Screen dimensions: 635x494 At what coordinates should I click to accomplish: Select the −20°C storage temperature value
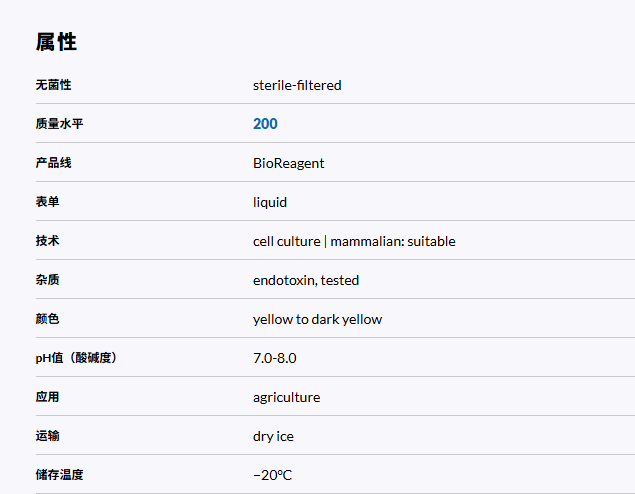click(x=272, y=475)
